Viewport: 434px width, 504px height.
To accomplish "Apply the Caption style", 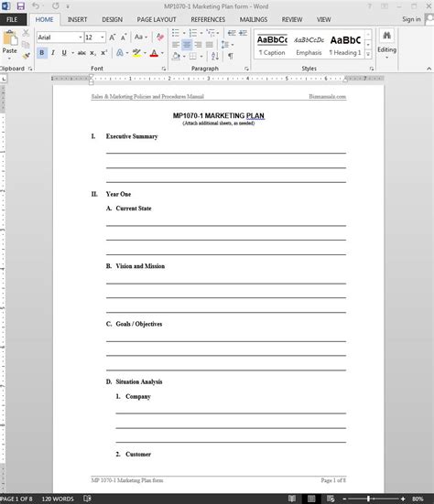I will point(272,45).
